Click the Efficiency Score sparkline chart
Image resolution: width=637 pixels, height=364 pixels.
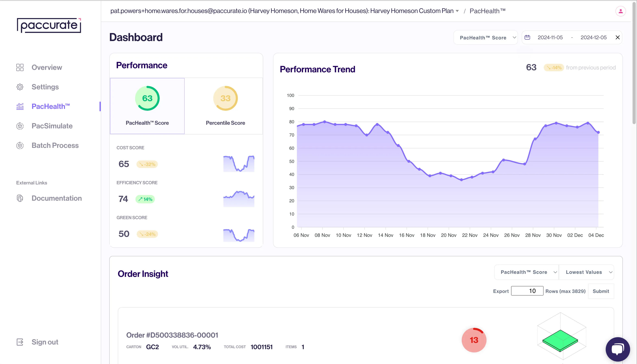pyautogui.click(x=239, y=199)
